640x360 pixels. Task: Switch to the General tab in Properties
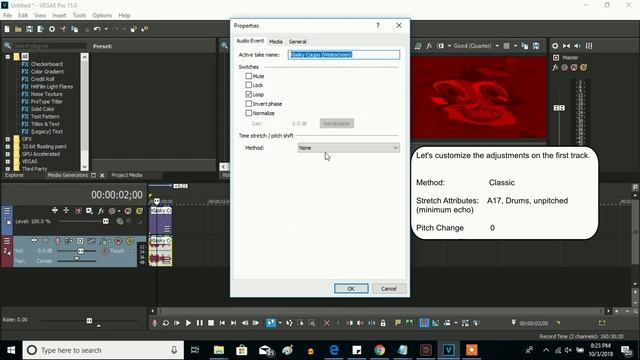click(298, 42)
